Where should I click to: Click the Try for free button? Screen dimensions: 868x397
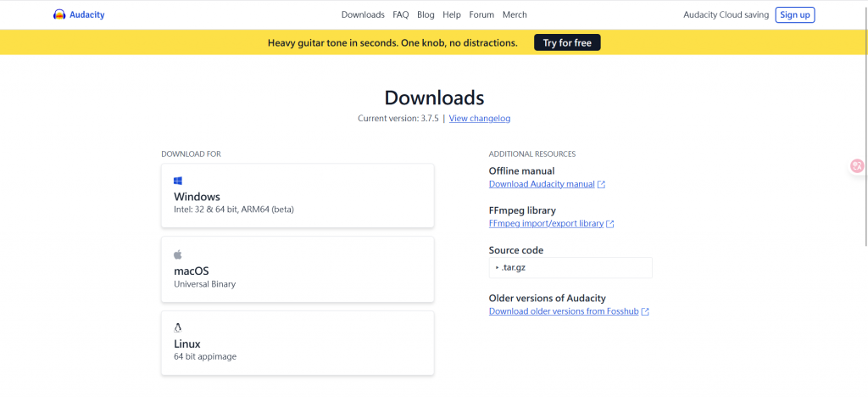coord(567,42)
